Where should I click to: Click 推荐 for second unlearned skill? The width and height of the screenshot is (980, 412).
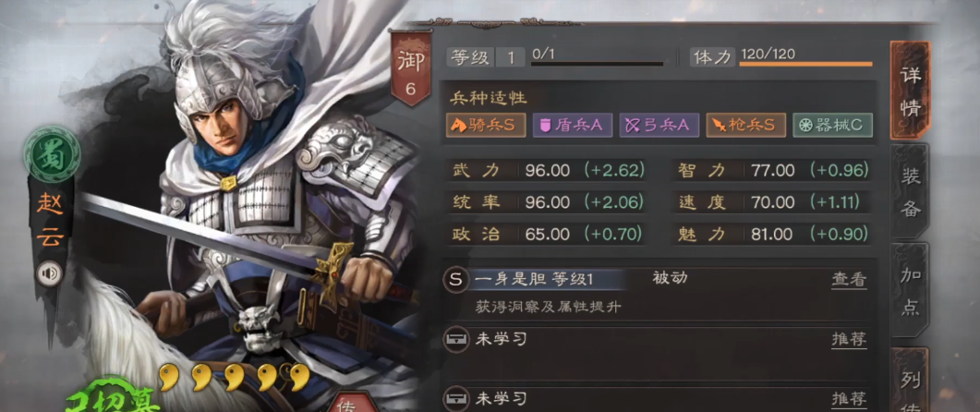849,398
